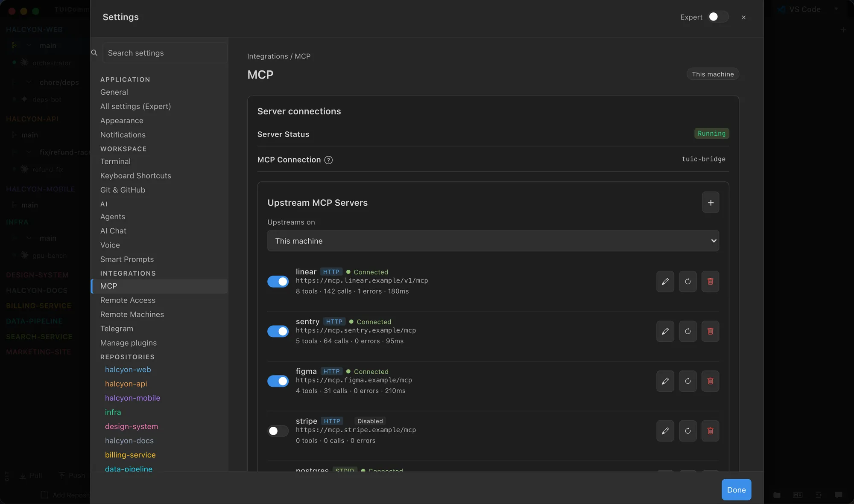854x504 pixels.
Task: Close the Settings dialog
Action: [x=743, y=17]
